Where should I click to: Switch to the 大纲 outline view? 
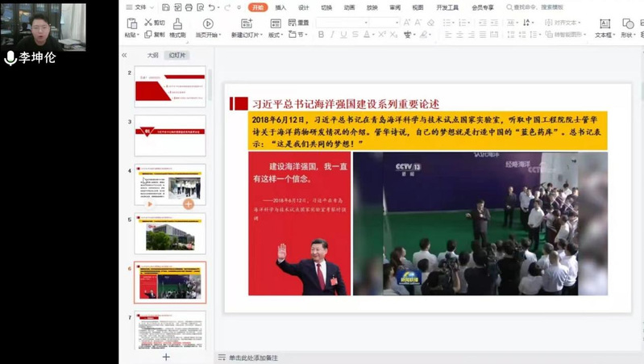[152, 56]
